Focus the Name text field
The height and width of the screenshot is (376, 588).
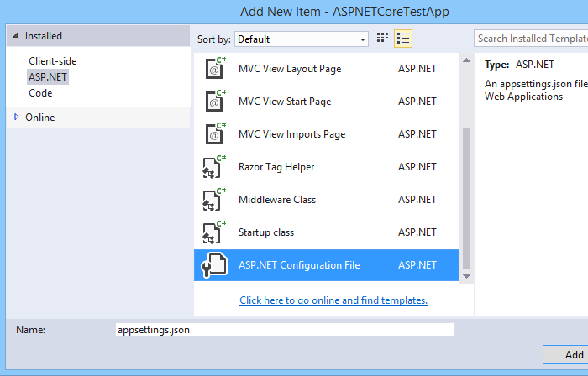285,330
